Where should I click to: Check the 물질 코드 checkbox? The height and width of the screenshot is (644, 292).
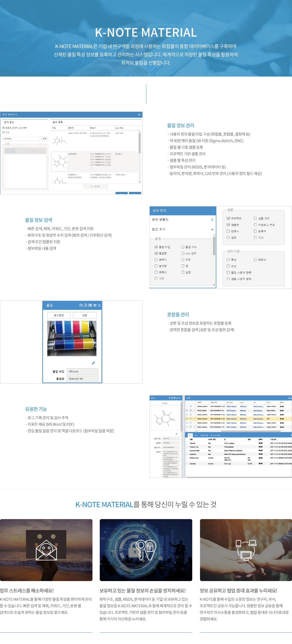(x=183, y=247)
